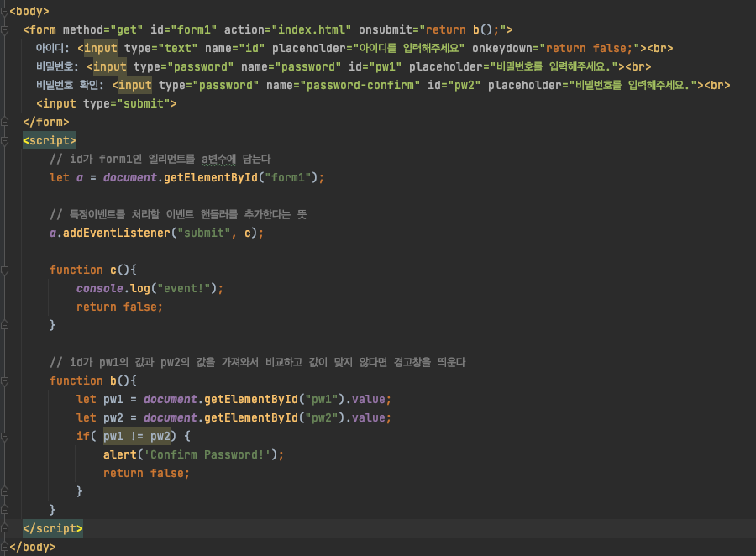This screenshot has height=556, width=756.
Task: Click the action="index.html" attribute
Action: point(287,30)
